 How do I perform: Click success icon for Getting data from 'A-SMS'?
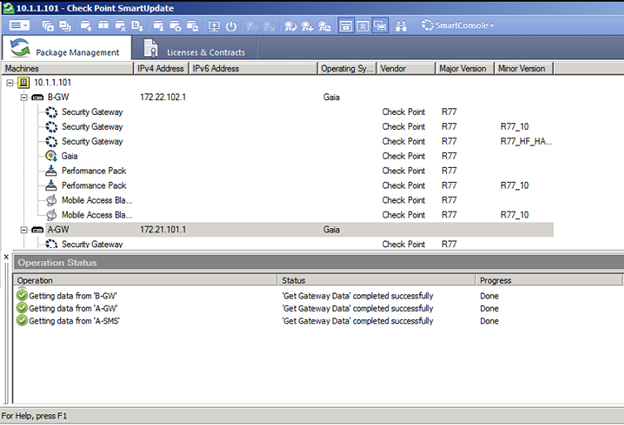click(22, 321)
